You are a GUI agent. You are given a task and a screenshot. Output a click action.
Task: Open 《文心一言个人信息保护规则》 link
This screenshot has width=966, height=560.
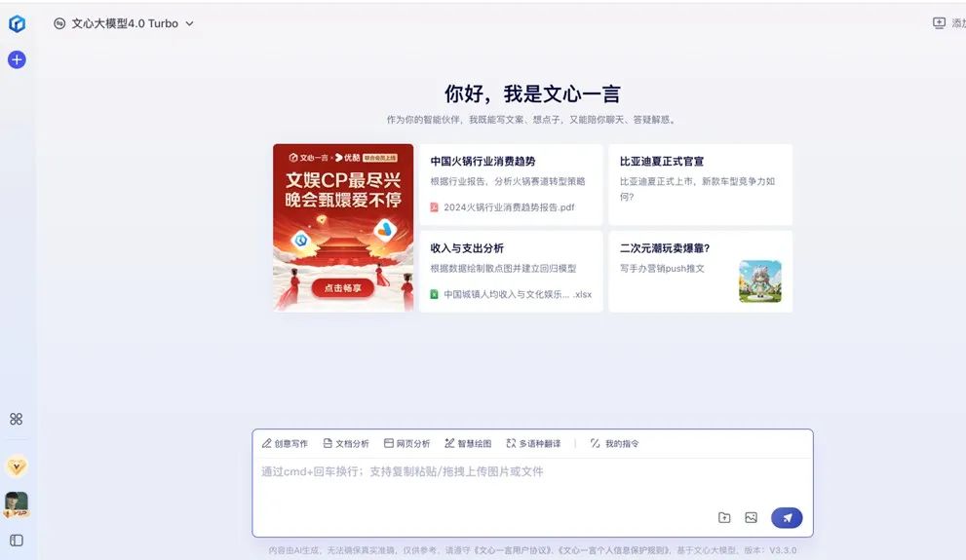click(x=614, y=550)
